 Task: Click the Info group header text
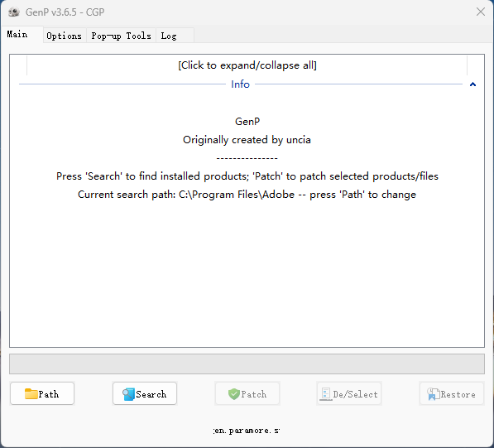click(241, 84)
